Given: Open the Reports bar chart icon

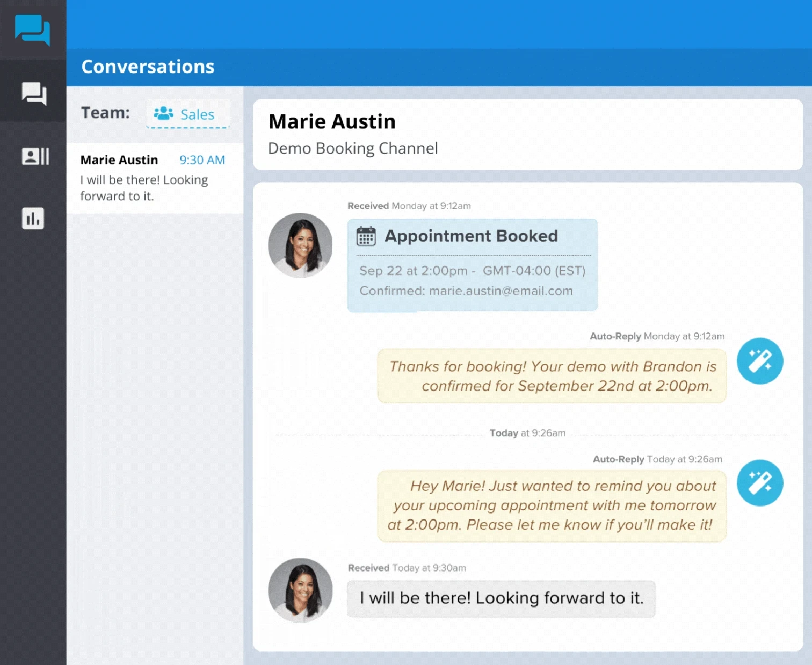Looking at the screenshot, I should point(33,219).
